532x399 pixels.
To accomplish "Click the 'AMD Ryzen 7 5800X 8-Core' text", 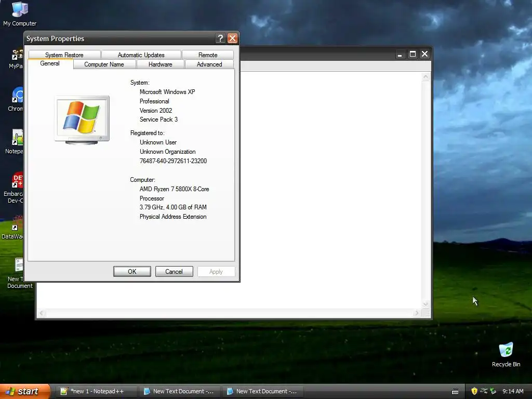I will [x=174, y=189].
